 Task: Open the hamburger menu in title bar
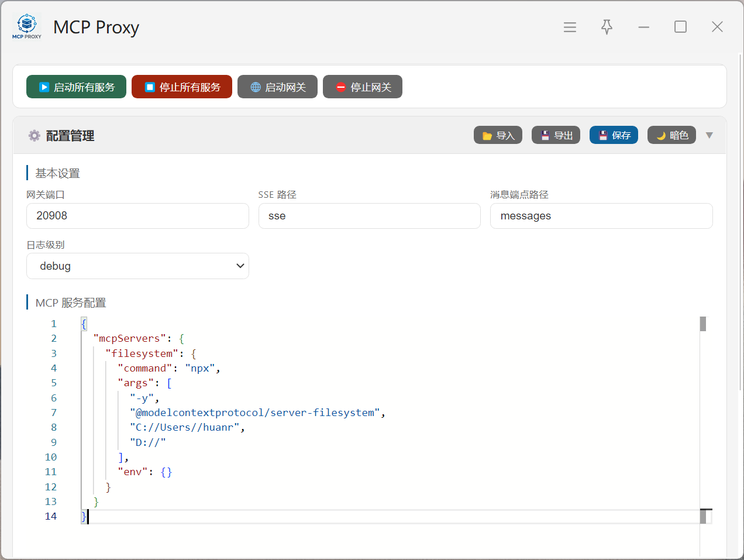[570, 27]
